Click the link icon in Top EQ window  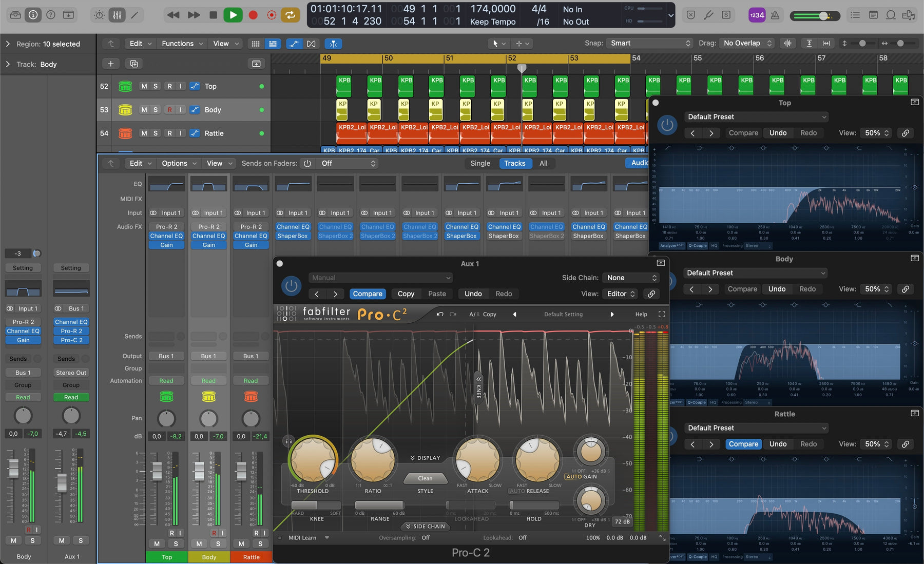(906, 133)
